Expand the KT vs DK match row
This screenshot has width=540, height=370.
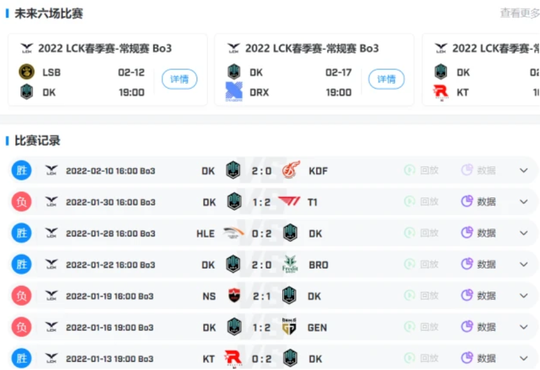(524, 358)
